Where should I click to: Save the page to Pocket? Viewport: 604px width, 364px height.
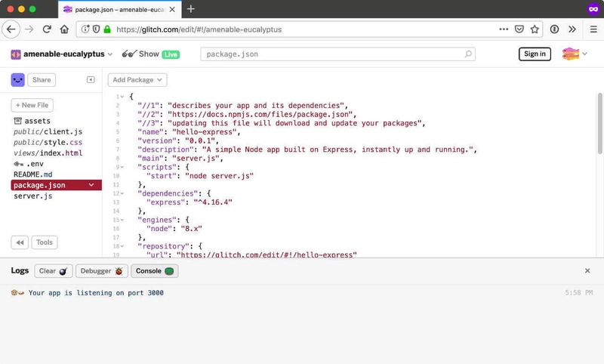click(x=519, y=29)
